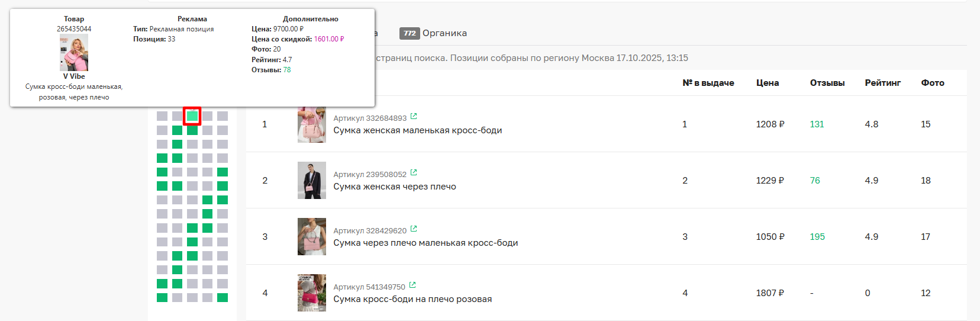The image size is (980, 321).
Task: Click rating 4.9 in Артикул 239508052 row
Action: click(x=872, y=181)
